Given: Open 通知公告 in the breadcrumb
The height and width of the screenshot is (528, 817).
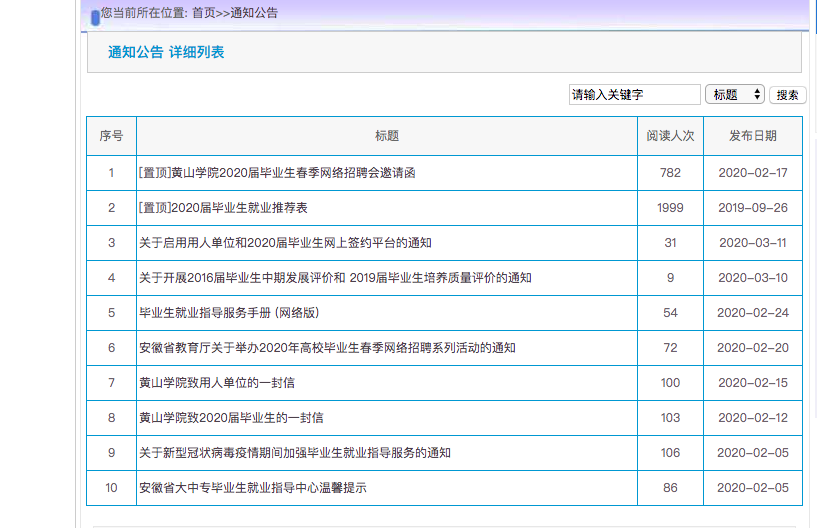Looking at the screenshot, I should 254,13.
